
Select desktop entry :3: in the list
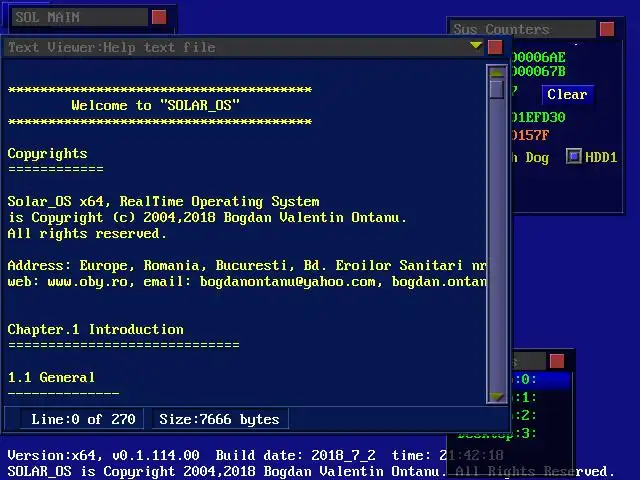pos(513,433)
